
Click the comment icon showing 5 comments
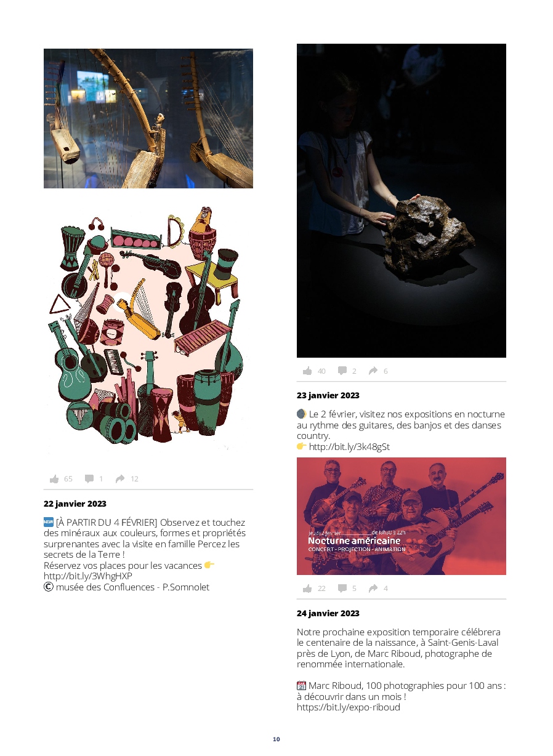(342, 589)
